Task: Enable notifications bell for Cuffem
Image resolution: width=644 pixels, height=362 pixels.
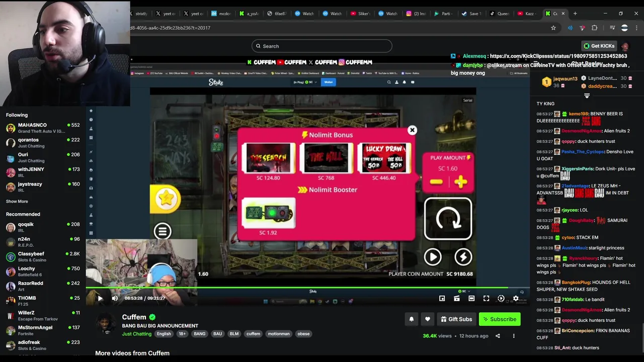Action: (x=412, y=319)
